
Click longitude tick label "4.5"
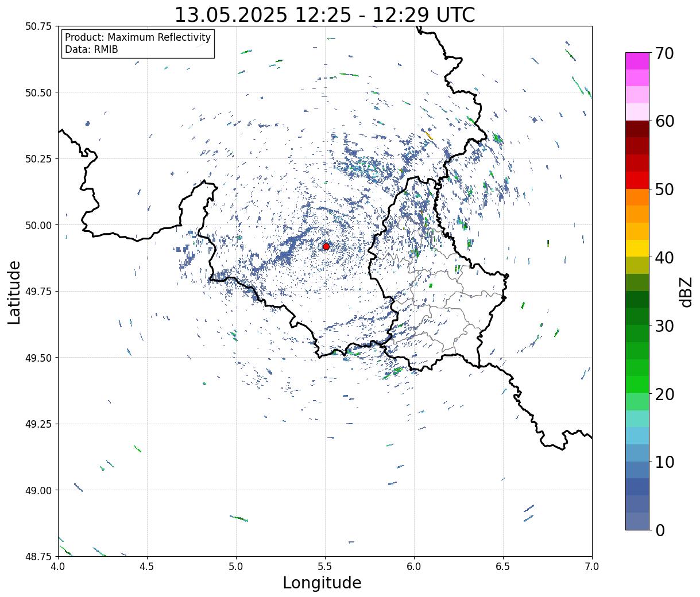pyautogui.click(x=147, y=567)
